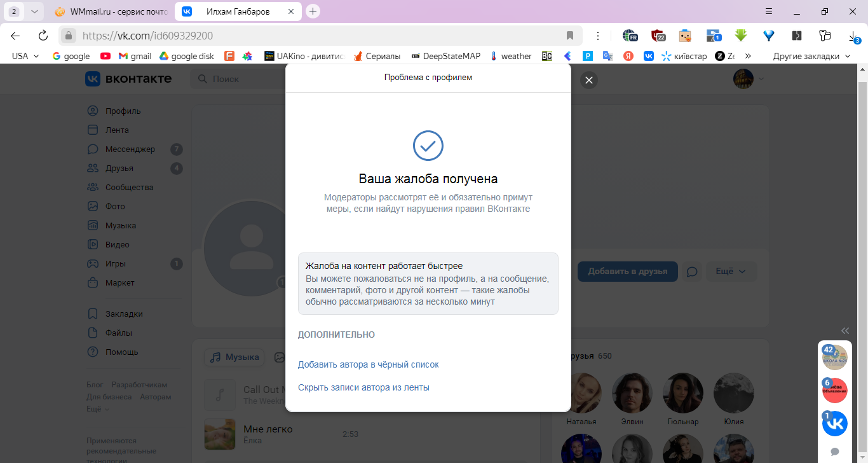This screenshot has height=463, width=868.
Task: Open the chat with 42 unread badge
Action: 835,357
